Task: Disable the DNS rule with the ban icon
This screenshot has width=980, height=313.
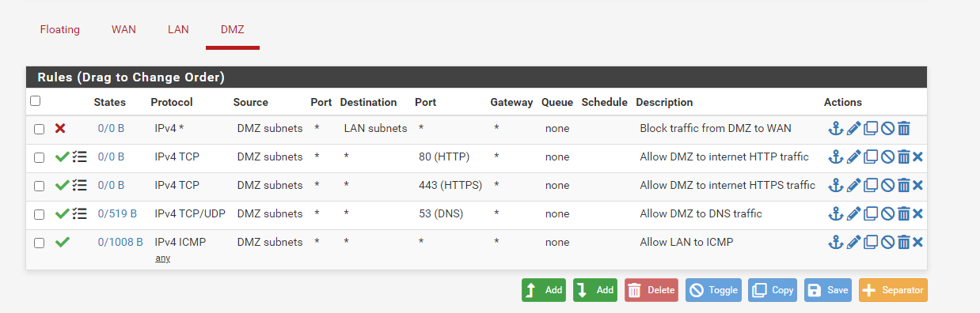Action: pyautogui.click(x=887, y=213)
